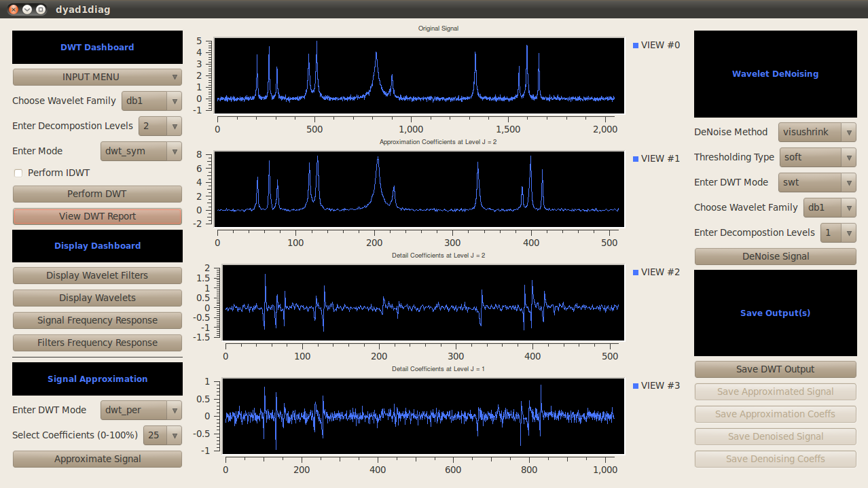The image size is (868, 488).
Task: Click Display Wavelet Filters
Action: pyautogui.click(x=97, y=276)
